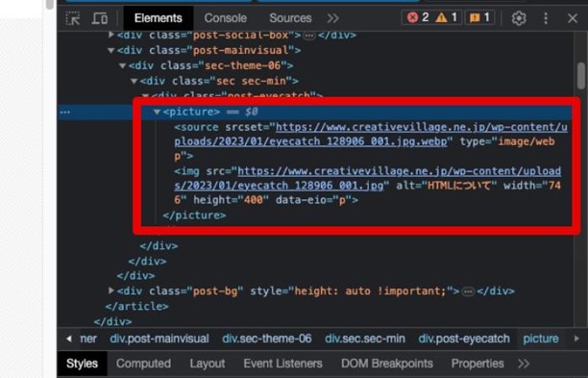Move the breadcrumb trail left with its arrow

[x=68, y=339]
